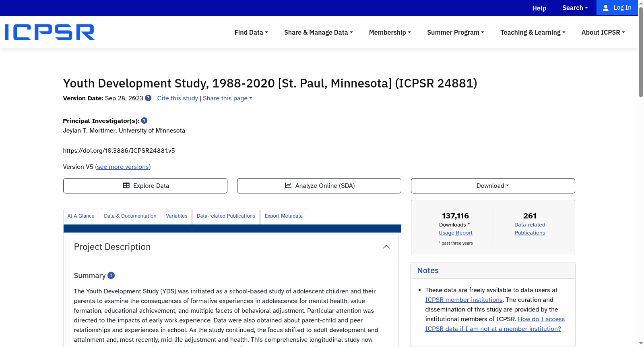Switch to the At A Glance tab
Image resolution: width=644 pixels, height=347 pixels.
click(x=81, y=216)
